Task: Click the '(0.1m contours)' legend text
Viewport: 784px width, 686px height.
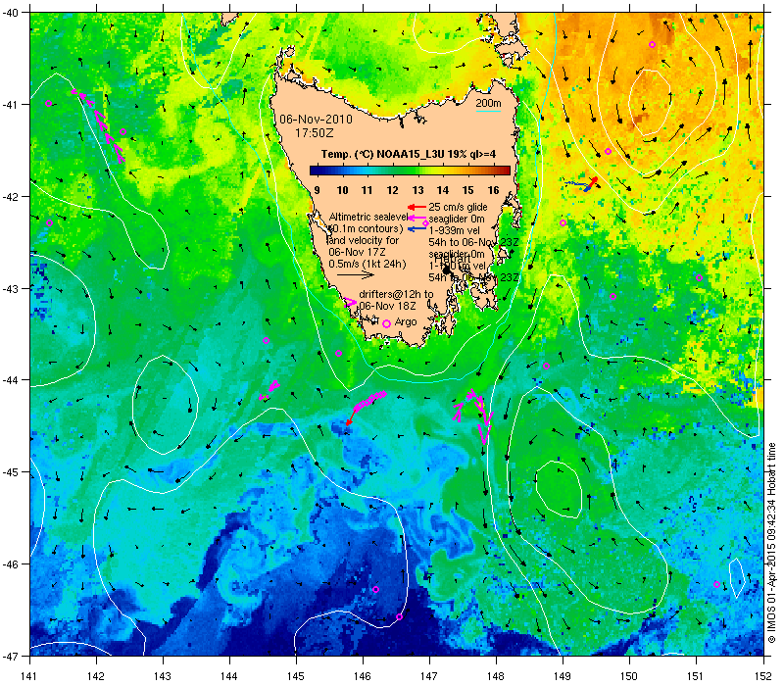Action: (x=366, y=228)
